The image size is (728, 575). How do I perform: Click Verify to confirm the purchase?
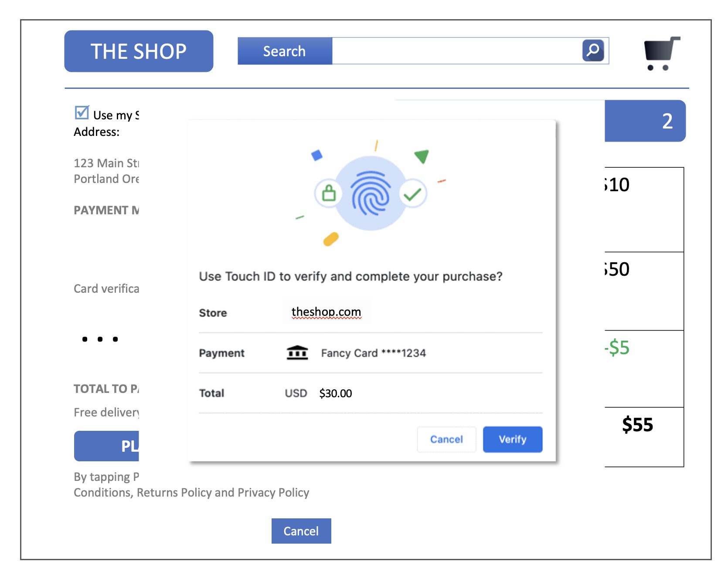(x=513, y=439)
